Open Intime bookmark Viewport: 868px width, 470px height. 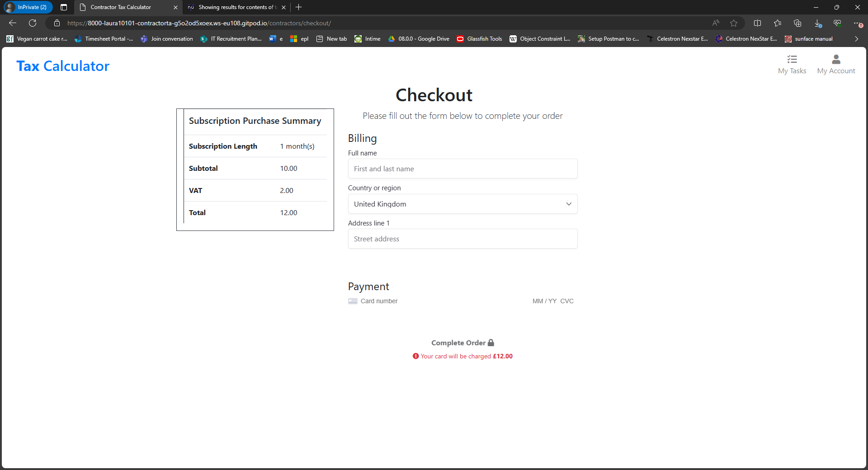[368, 39]
